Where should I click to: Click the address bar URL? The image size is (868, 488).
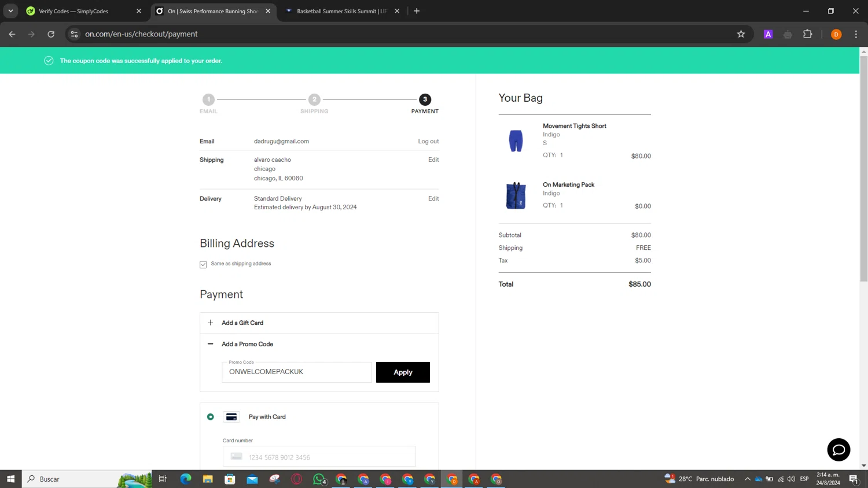click(x=141, y=34)
